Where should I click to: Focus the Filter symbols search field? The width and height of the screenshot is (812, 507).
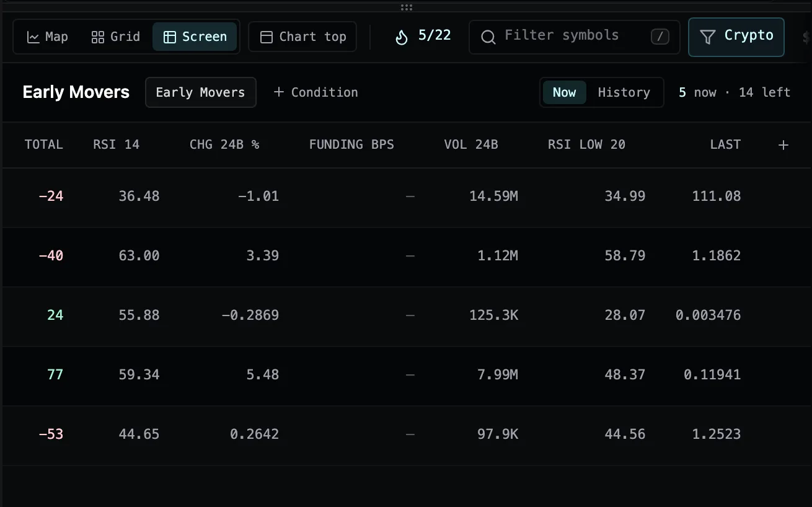pos(574,37)
